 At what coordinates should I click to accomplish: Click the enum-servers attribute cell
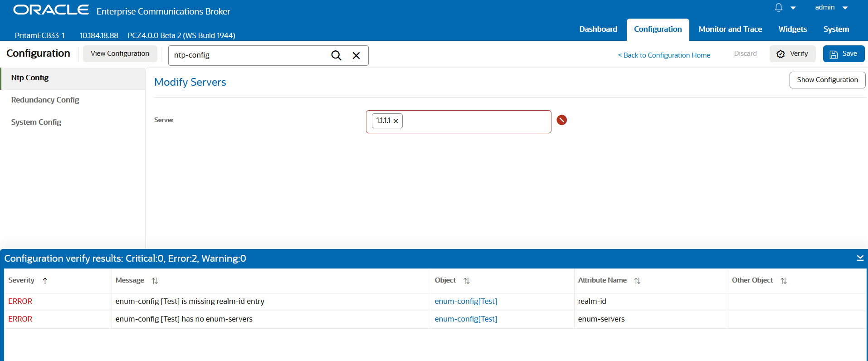click(651, 319)
